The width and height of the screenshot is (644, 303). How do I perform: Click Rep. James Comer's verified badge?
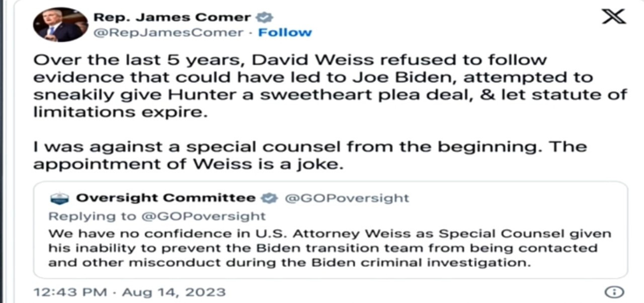coord(265,18)
